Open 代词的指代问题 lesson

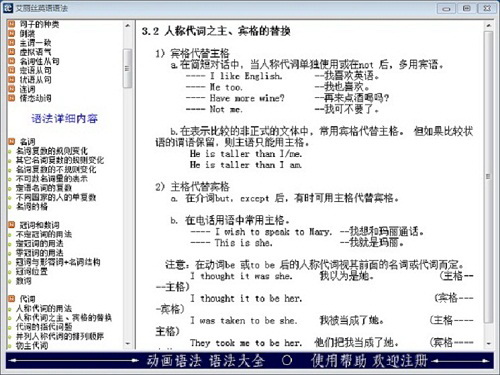pos(44,327)
